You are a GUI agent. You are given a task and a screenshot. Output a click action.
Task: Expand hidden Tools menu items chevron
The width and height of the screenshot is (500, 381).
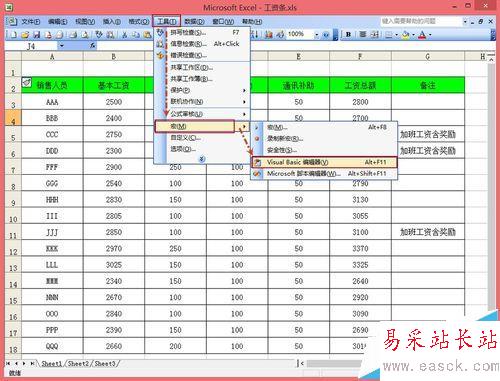tap(202, 159)
